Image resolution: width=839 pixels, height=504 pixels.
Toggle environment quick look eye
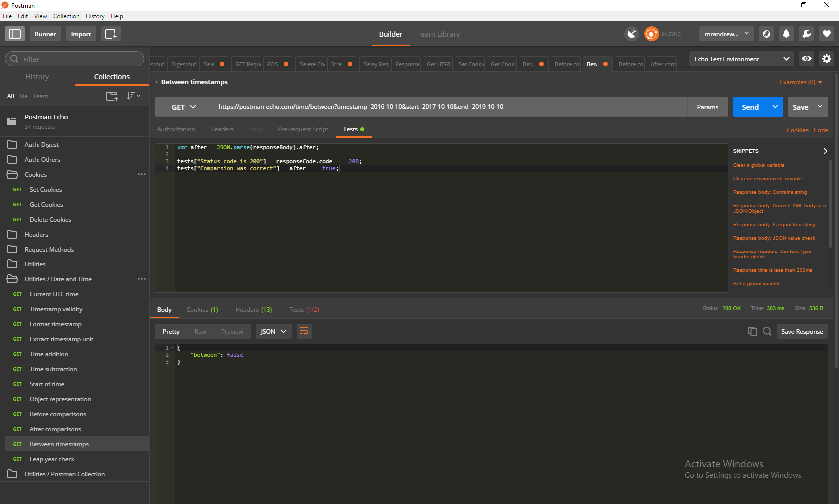(807, 59)
